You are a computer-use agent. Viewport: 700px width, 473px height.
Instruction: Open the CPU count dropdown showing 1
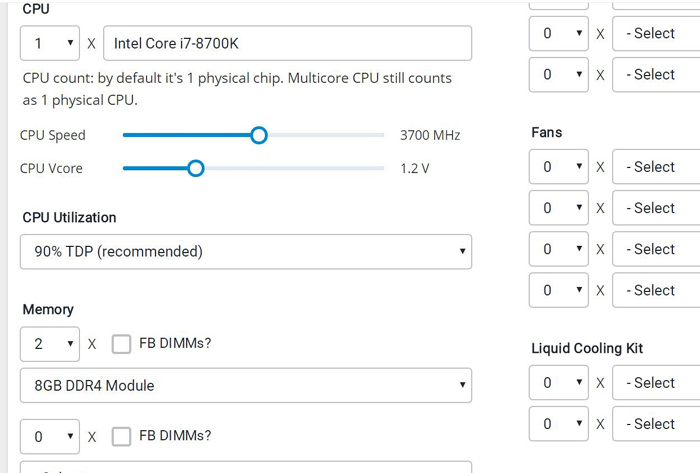(50, 43)
